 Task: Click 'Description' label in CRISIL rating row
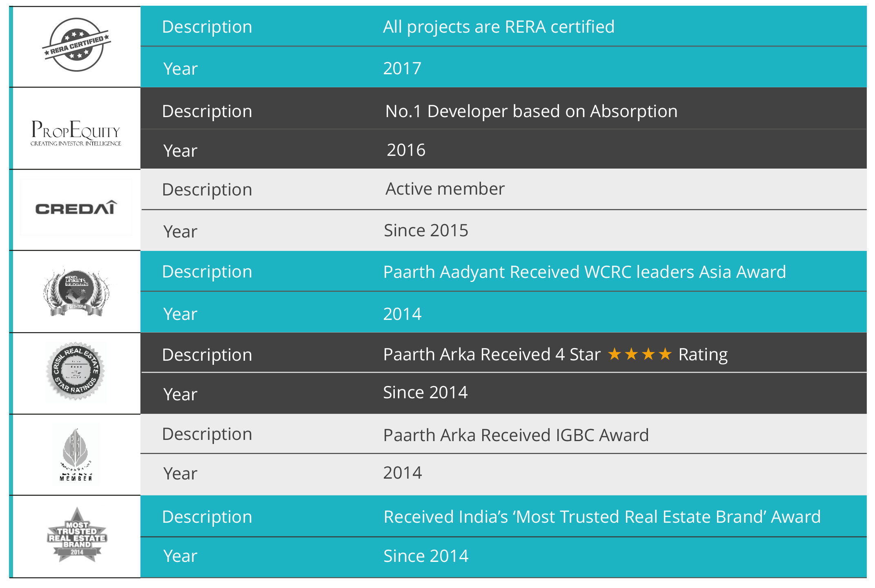coord(207,355)
